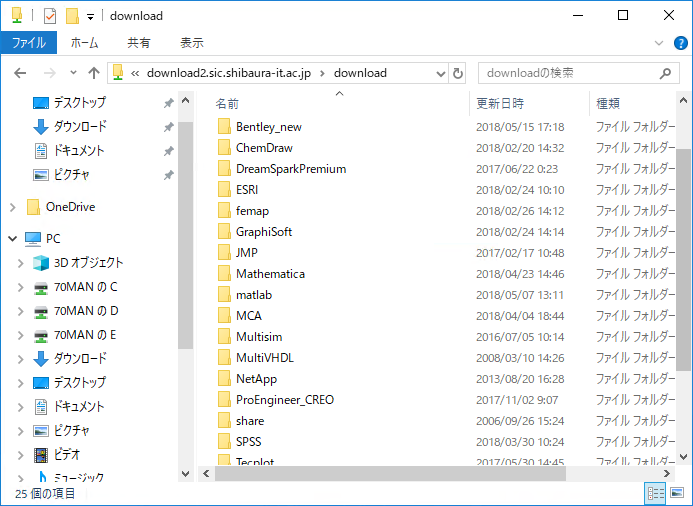Select the GraphiSoft folder icon
The image size is (693, 506).
pos(224,231)
